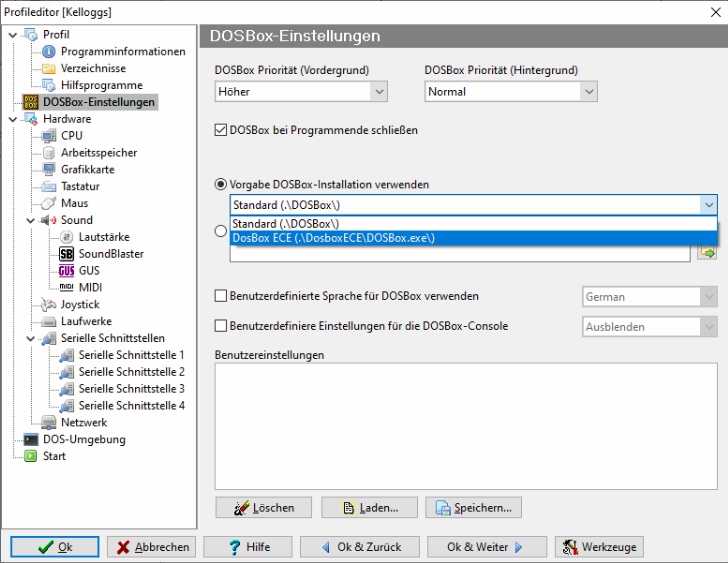Select Vorgabe DOSBox-Installation verwenden radio button

pyautogui.click(x=221, y=185)
